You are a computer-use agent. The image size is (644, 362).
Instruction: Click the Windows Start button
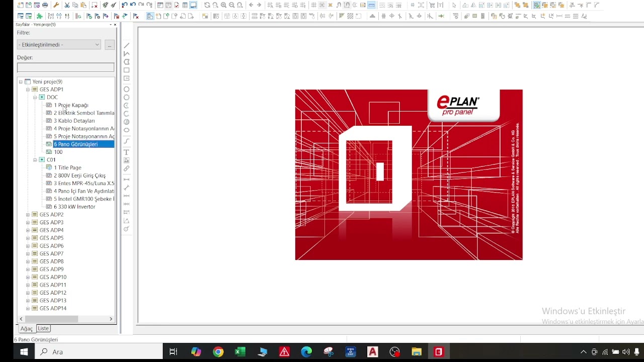24,352
